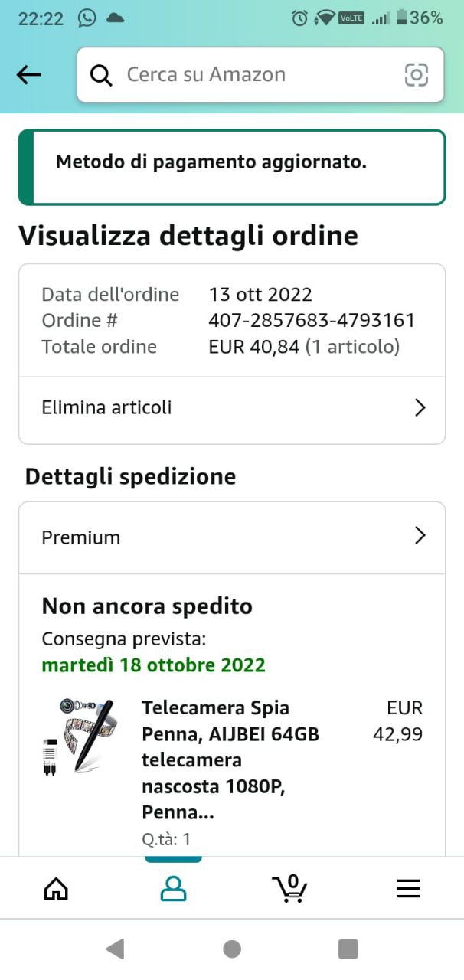Open the account profile tab icon
This screenshot has height=980, width=464.
[173, 888]
